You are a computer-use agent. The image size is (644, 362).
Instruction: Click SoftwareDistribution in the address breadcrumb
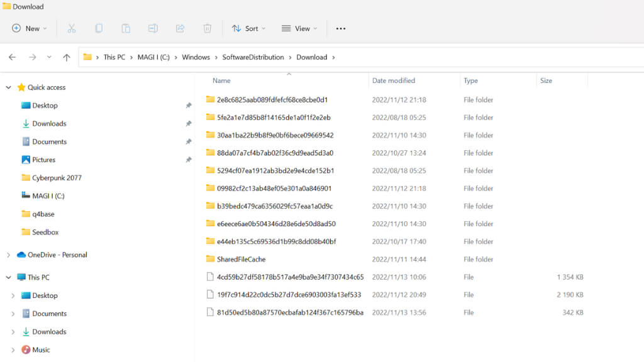[253, 57]
